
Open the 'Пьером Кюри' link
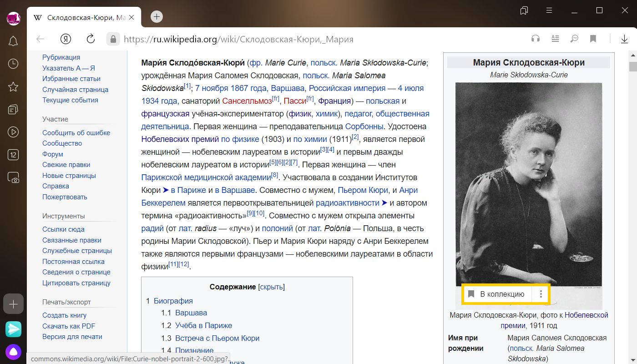coord(363,190)
